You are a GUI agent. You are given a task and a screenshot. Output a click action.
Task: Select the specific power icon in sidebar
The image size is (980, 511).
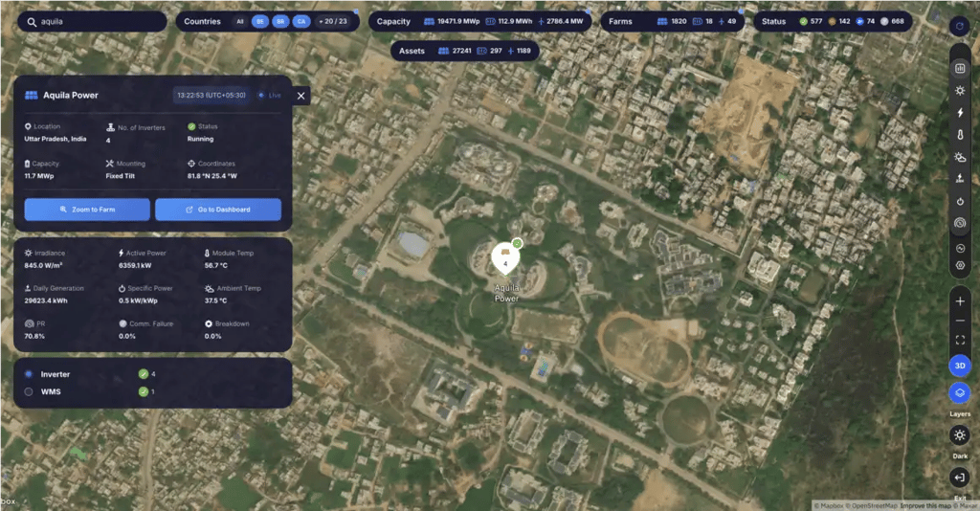click(x=960, y=201)
